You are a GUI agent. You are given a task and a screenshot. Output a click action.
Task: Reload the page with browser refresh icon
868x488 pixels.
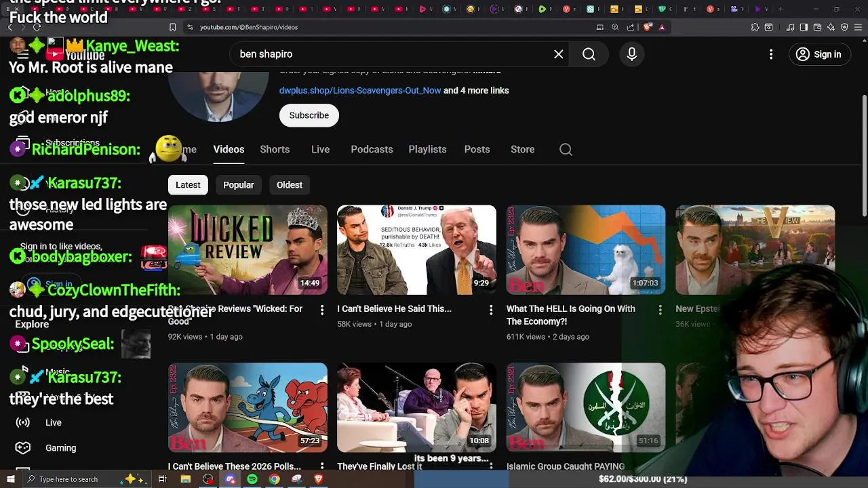click(37, 27)
